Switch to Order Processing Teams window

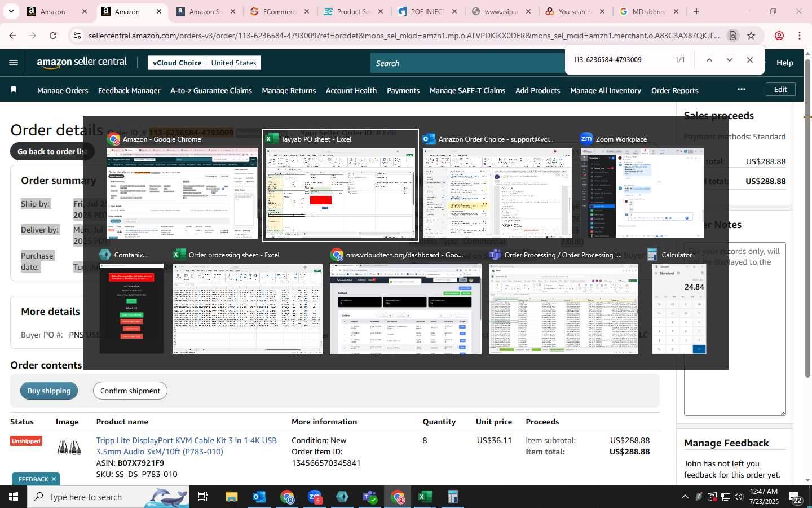pyautogui.click(x=563, y=303)
